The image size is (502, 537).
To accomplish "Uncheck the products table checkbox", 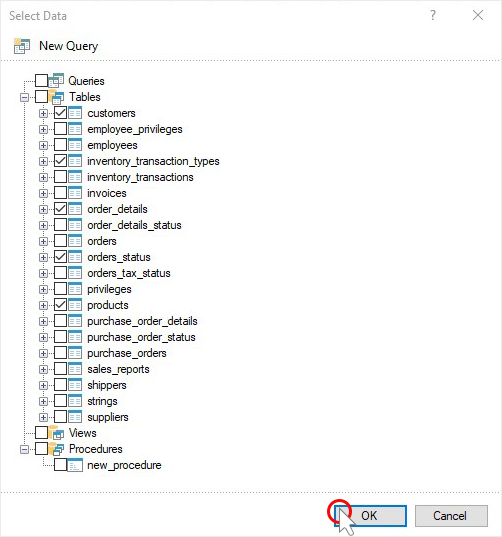I will pyautogui.click(x=61, y=305).
